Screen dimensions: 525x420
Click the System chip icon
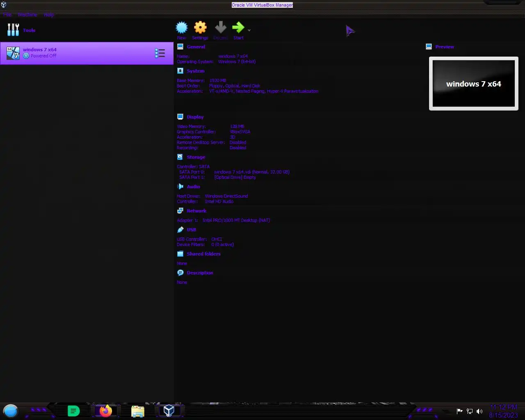[180, 71]
